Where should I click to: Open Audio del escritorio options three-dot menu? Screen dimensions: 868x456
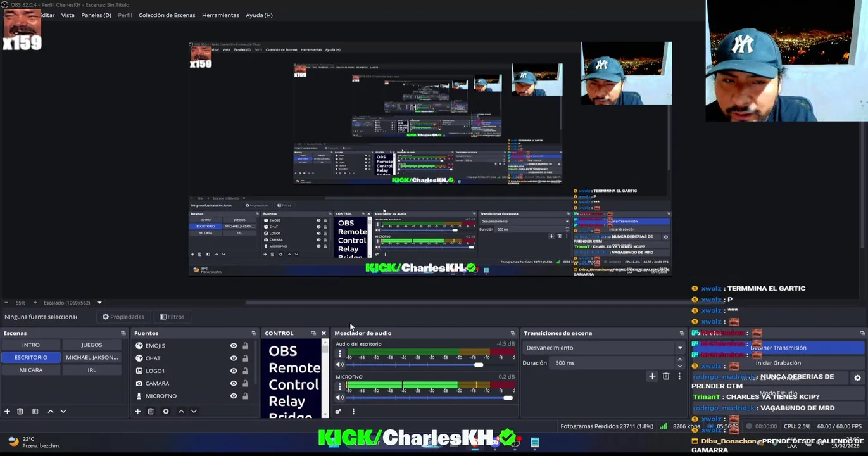340,353
